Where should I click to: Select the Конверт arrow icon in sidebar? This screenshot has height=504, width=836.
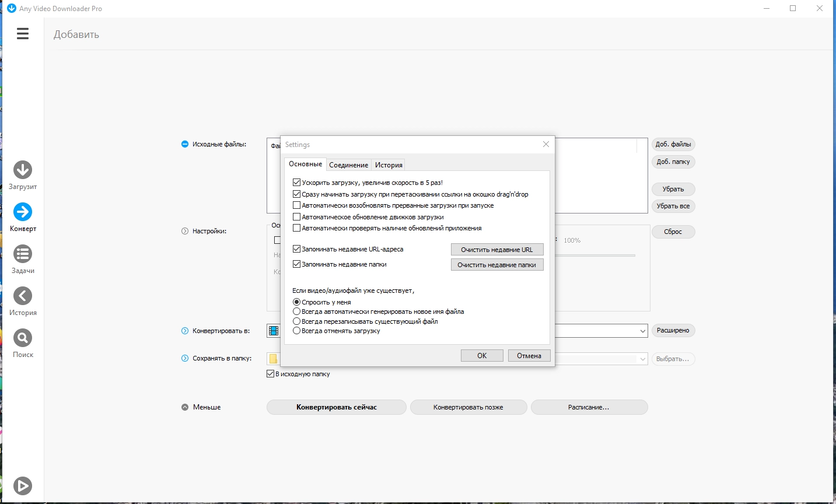23,212
